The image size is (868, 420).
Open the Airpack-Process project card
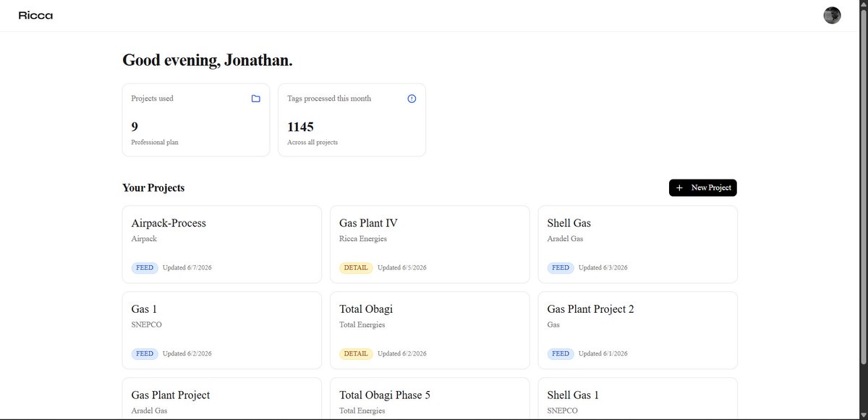[222, 244]
